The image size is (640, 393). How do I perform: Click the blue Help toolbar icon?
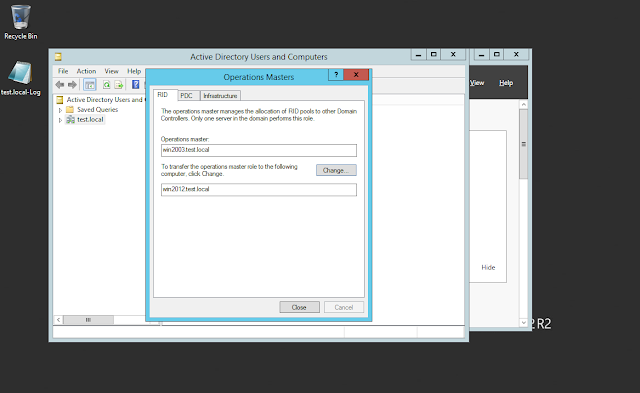[136, 84]
